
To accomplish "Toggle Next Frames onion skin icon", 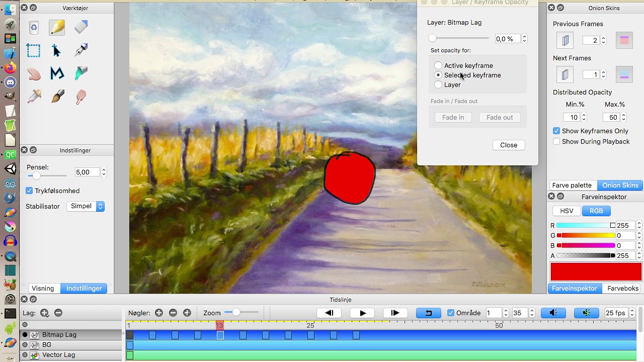I will pos(565,75).
